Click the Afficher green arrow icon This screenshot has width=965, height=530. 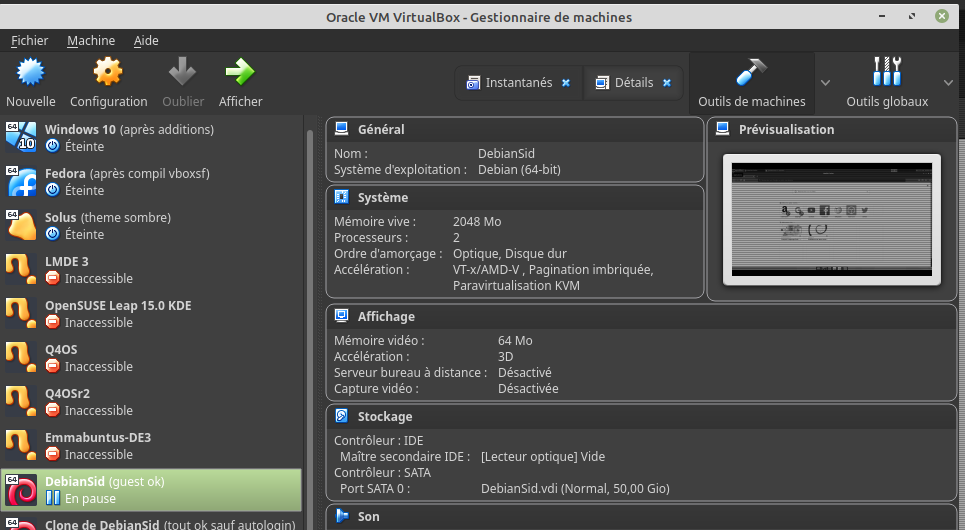240,72
